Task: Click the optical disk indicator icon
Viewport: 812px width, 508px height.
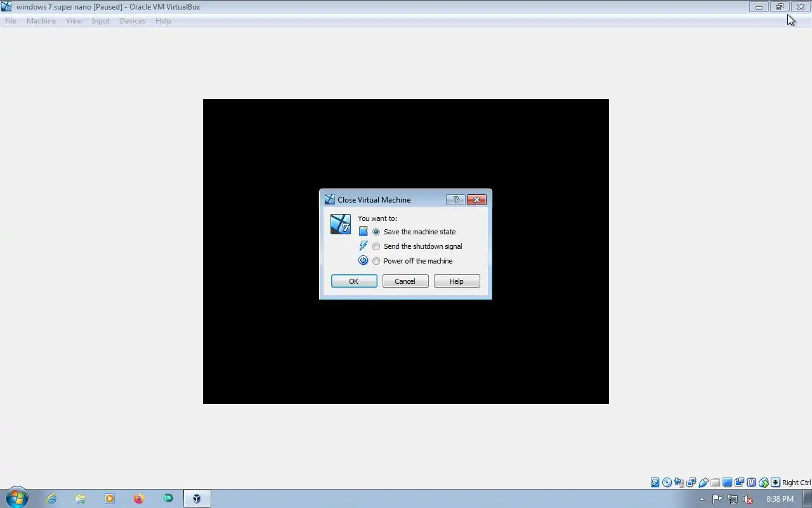Action: 667,483
